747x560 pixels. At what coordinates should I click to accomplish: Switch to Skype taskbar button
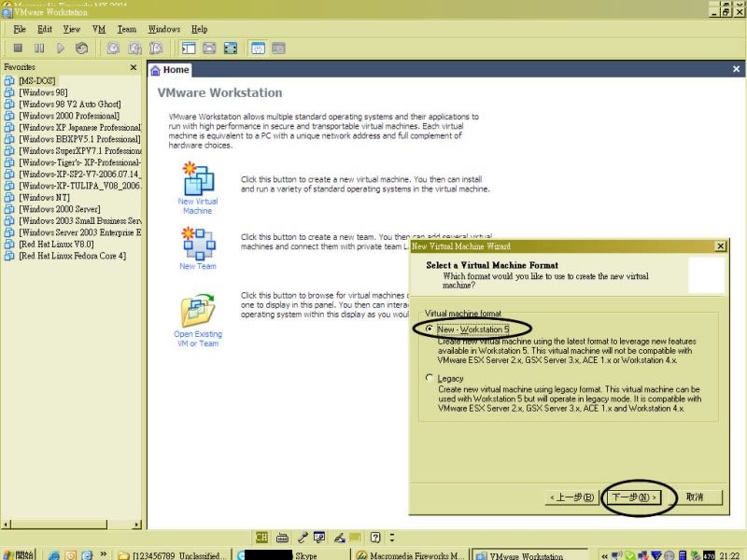[x=291, y=555]
